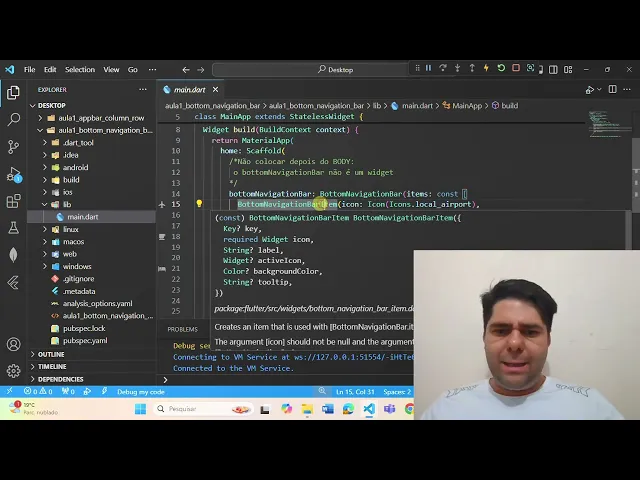The image size is (640, 480).
Task: Restart the debug session
Action: pyautogui.click(x=501, y=68)
